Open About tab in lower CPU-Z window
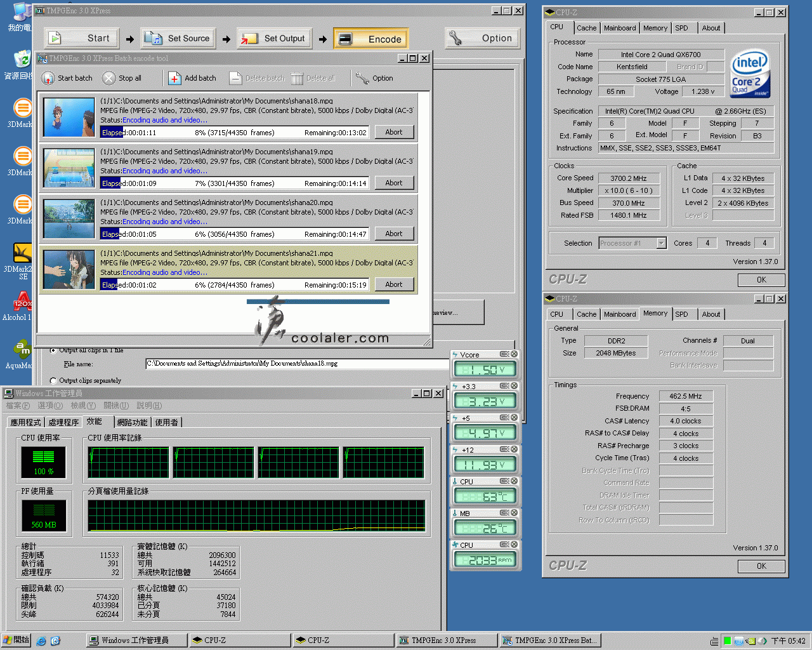The height and width of the screenshot is (650, 812). [711, 314]
